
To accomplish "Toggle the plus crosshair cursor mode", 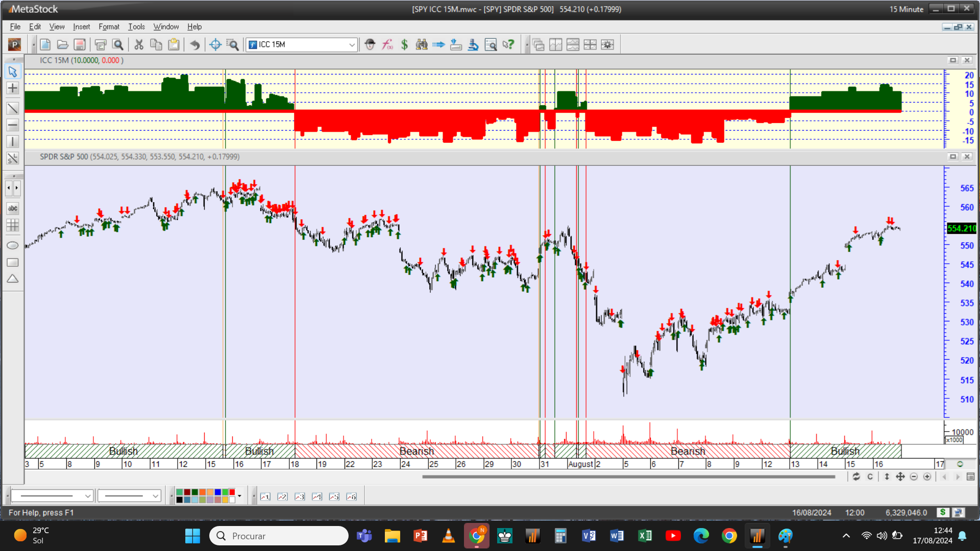I will [x=13, y=88].
